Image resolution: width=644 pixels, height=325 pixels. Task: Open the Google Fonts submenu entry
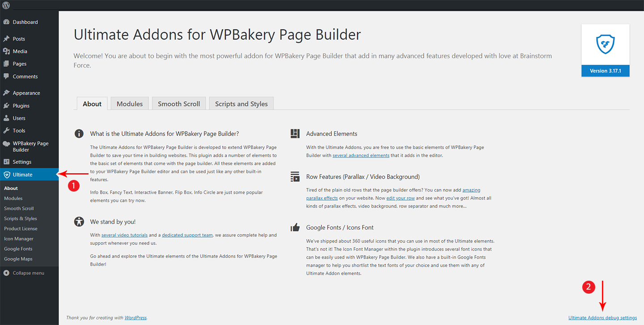pos(18,249)
